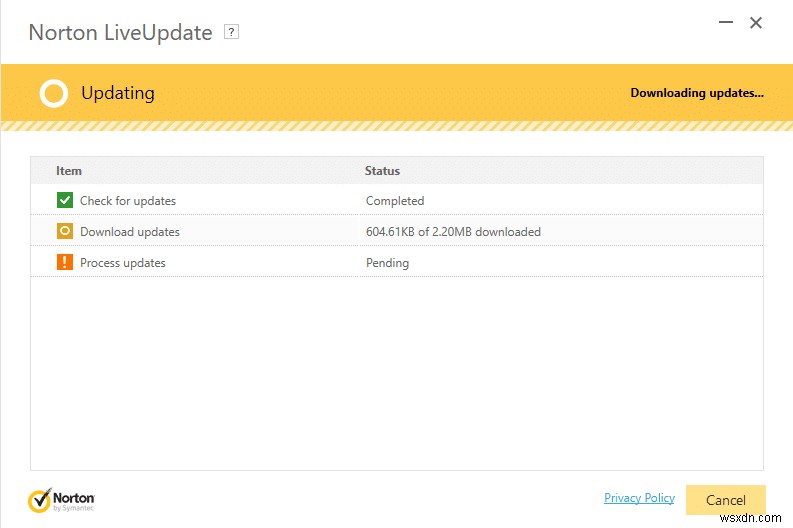Select the Check for updates row label

128,201
